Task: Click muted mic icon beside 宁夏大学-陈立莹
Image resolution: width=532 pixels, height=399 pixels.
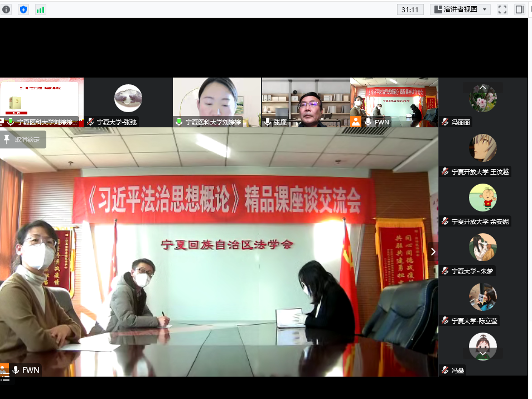Action: [x=445, y=321]
